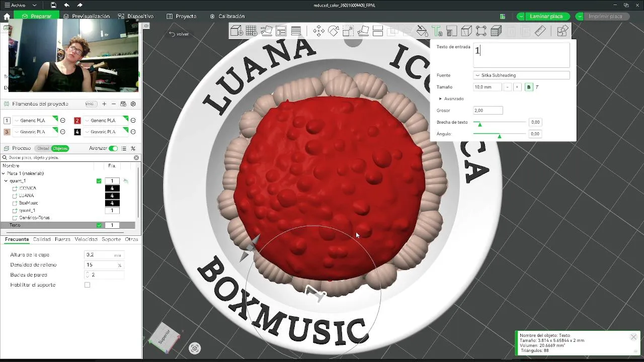The width and height of the screenshot is (644, 362).
Task: Click the redo arrow in title bar
Action: pyautogui.click(x=79, y=5)
